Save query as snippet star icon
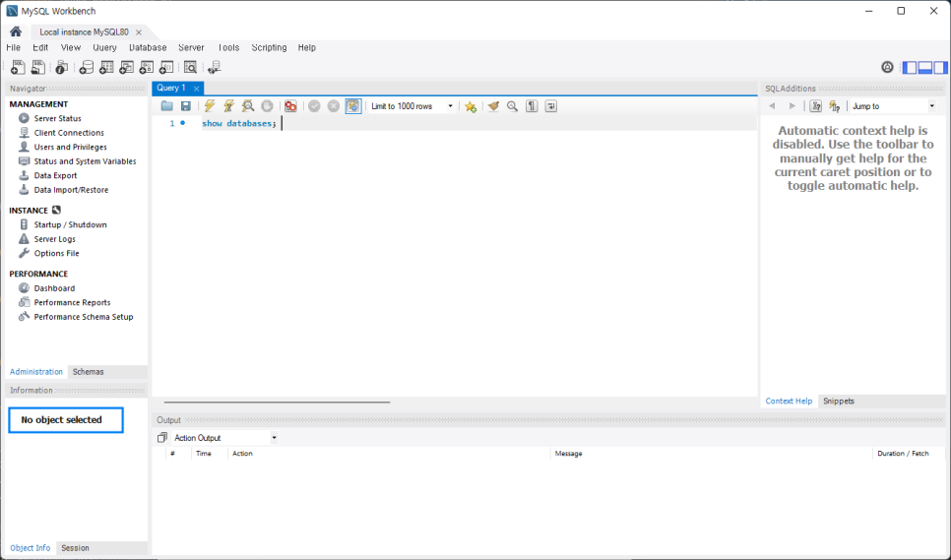The height and width of the screenshot is (560, 951). click(470, 106)
